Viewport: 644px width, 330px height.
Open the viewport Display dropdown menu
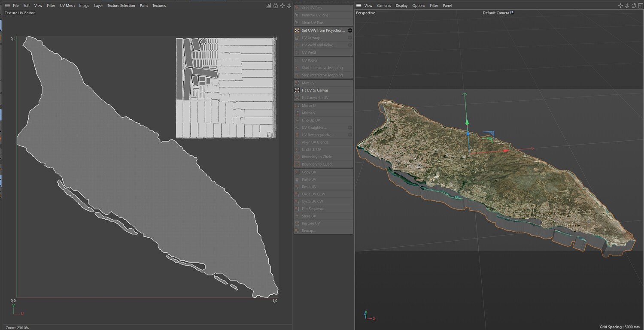pyautogui.click(x=401, y=6)
